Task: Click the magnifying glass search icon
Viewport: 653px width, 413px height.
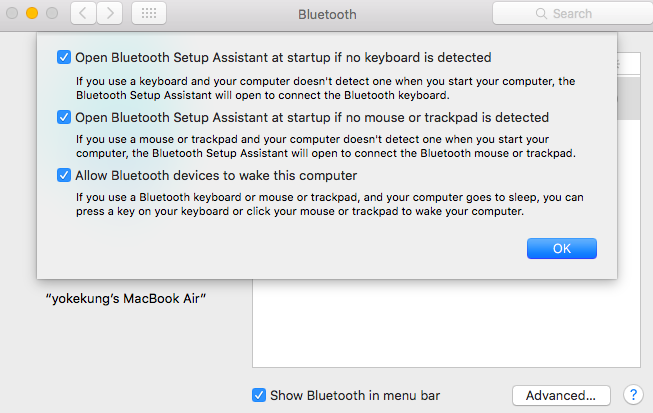Action: pos(541,14)
